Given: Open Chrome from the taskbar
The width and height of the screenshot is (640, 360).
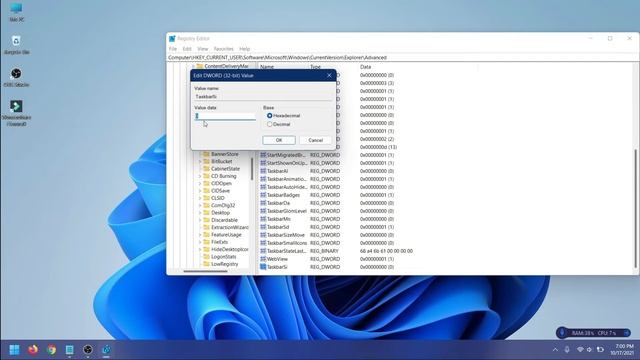Looking at the screenshot, I should pos(51,350).
